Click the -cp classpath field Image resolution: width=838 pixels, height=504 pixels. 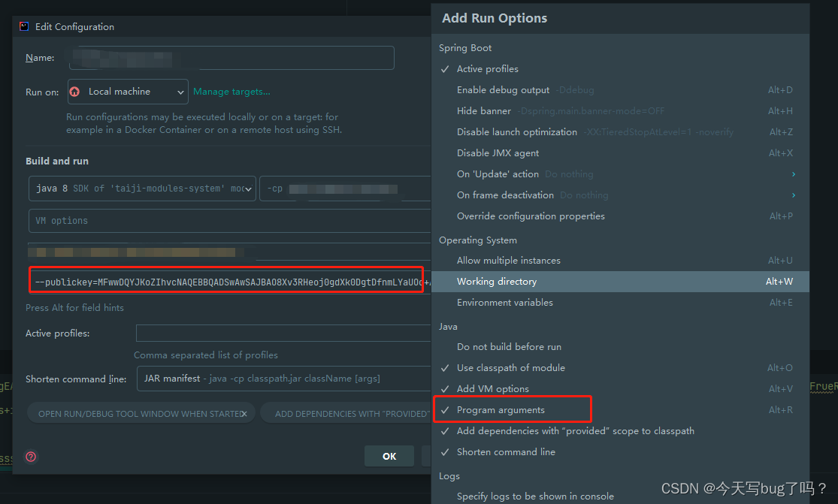[x=345, y=189]
